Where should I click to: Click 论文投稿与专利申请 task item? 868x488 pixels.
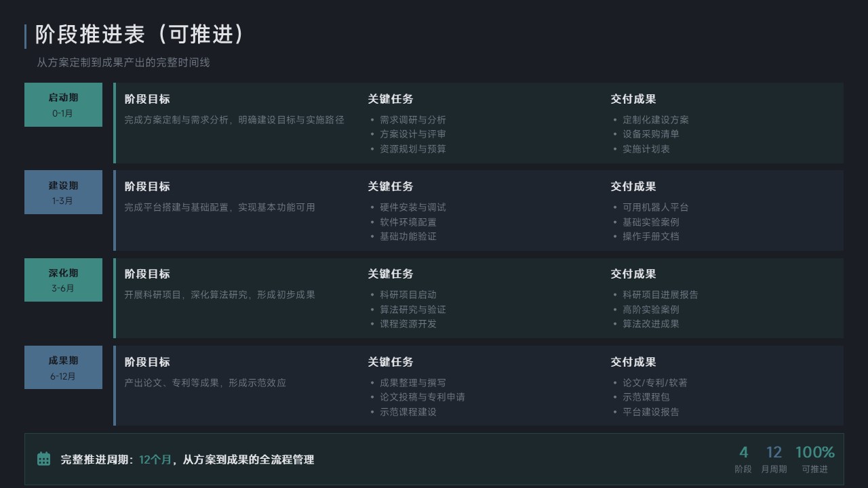(422, 397)
